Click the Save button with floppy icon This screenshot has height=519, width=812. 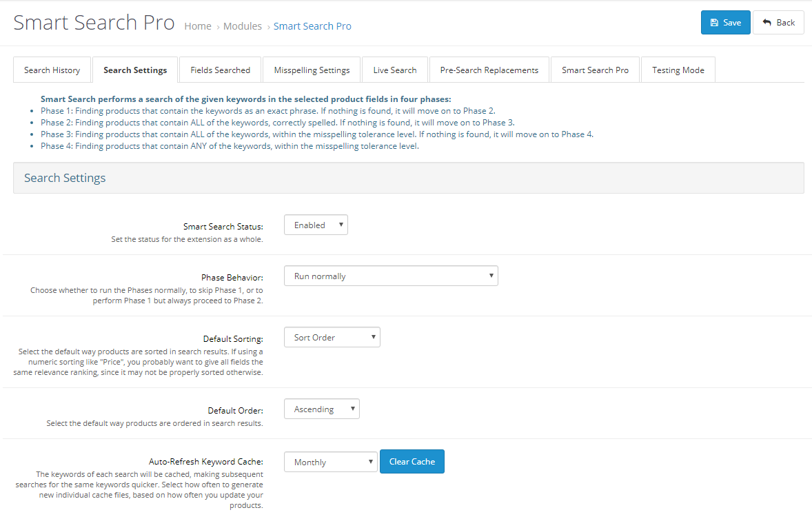tap(725, 23)
